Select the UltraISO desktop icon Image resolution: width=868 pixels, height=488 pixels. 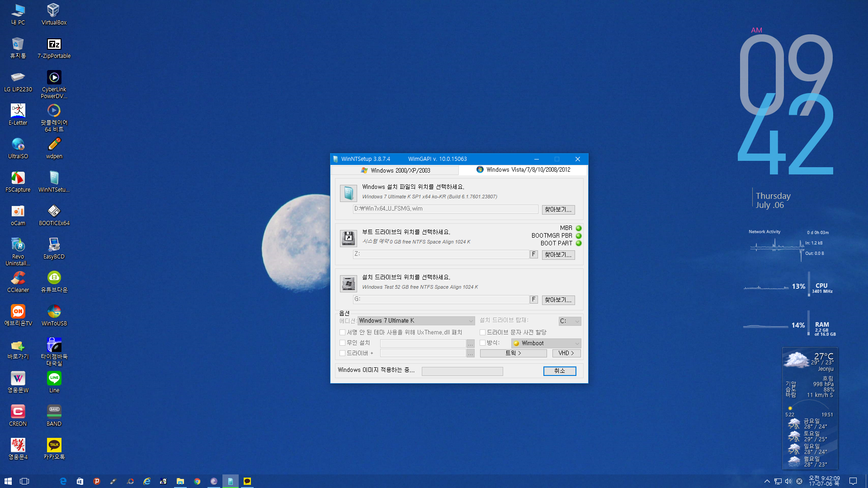click(x=18, y=148)
